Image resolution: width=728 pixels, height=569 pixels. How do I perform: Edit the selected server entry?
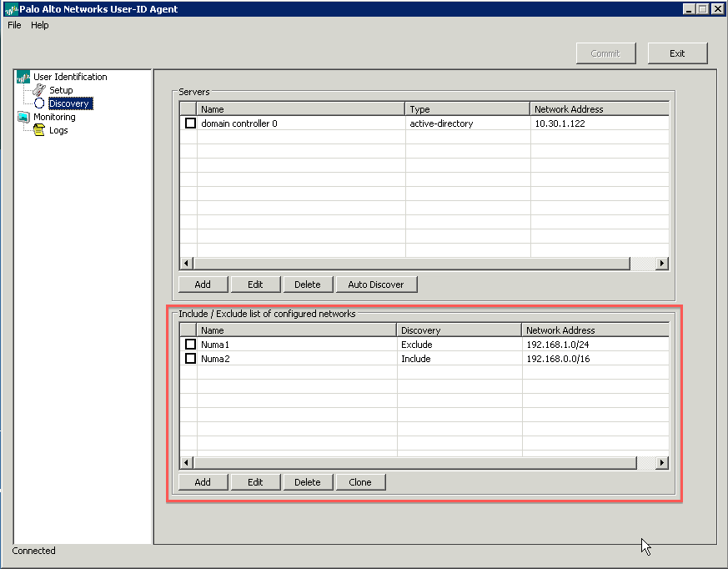[x=255, y=284]
